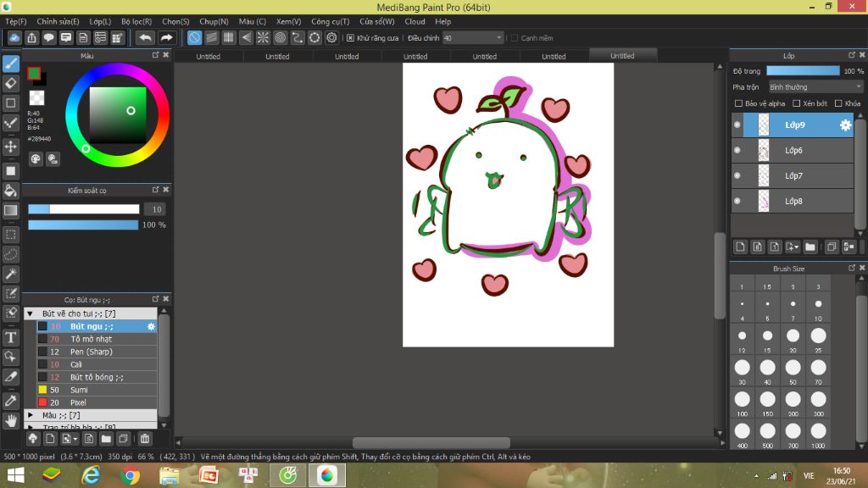Click the Undo arrow in the toolbar

(145, 37)
